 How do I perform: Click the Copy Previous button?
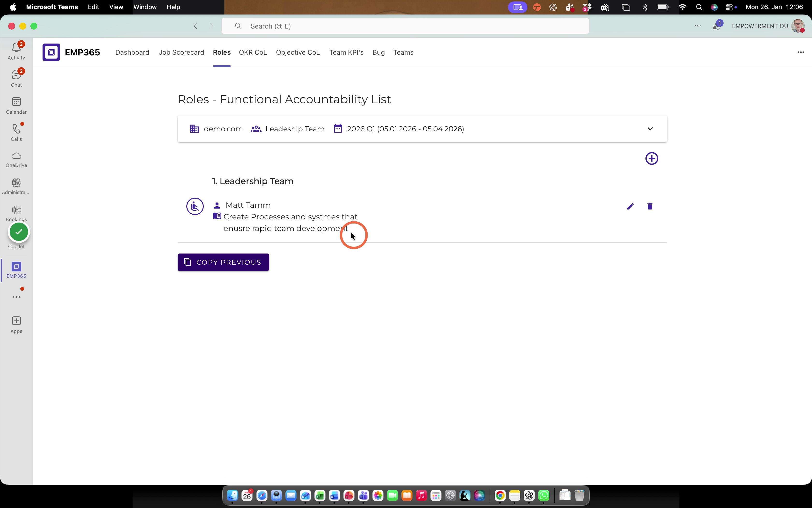pos(223,262)
